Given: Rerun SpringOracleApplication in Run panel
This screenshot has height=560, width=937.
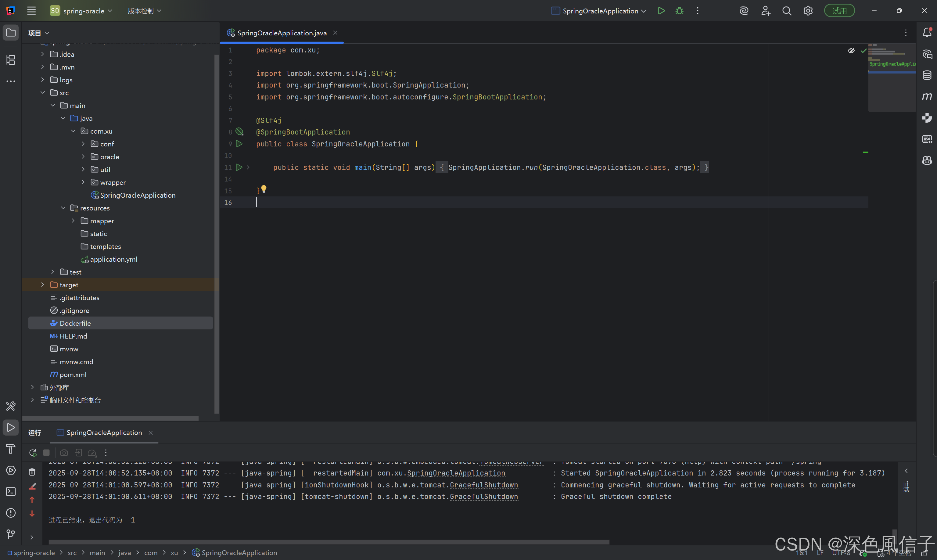Looking at the screenshot, I should (x=33, y=452).
